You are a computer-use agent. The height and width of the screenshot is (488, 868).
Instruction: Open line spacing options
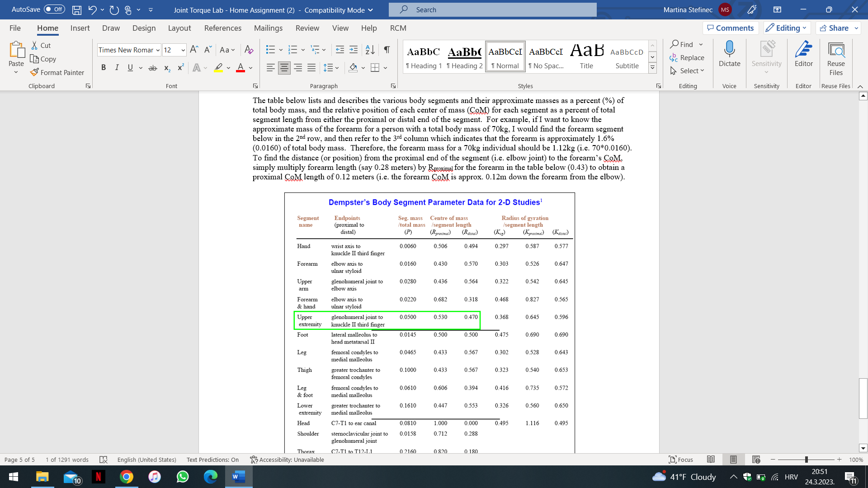pyautogui.click(x=331, y=67)
